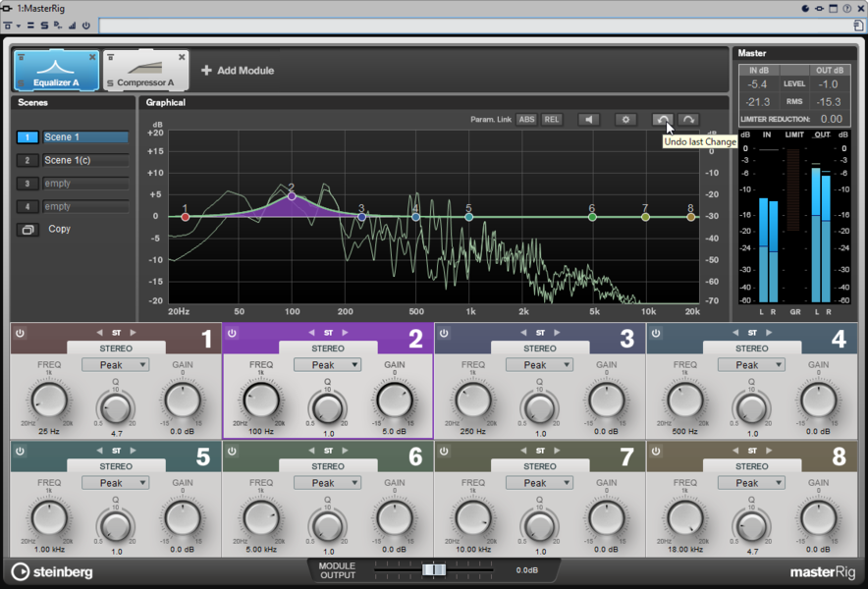Screen dimensions: 868x589
Task: Select the STEREO tab on band 3
Action: pos(540,348)
